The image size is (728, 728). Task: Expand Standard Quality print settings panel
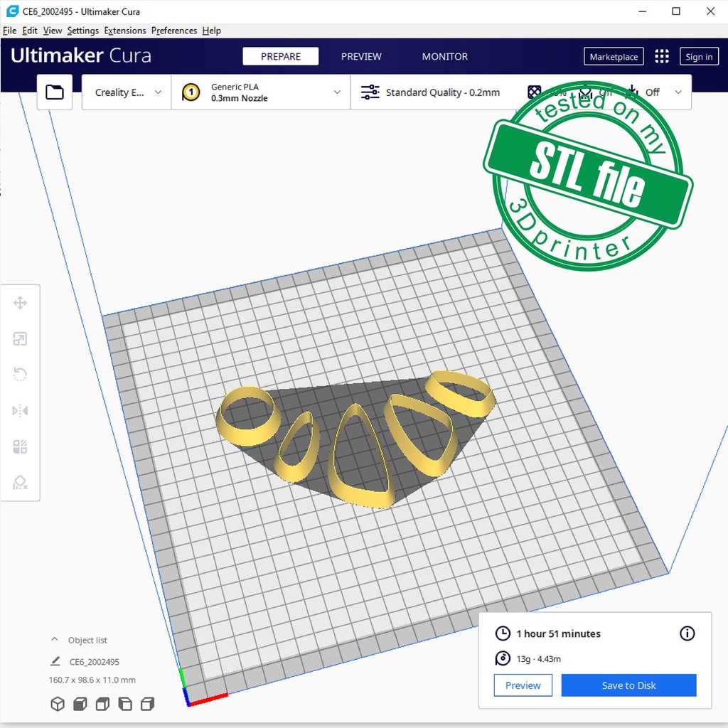pos(441,92)
